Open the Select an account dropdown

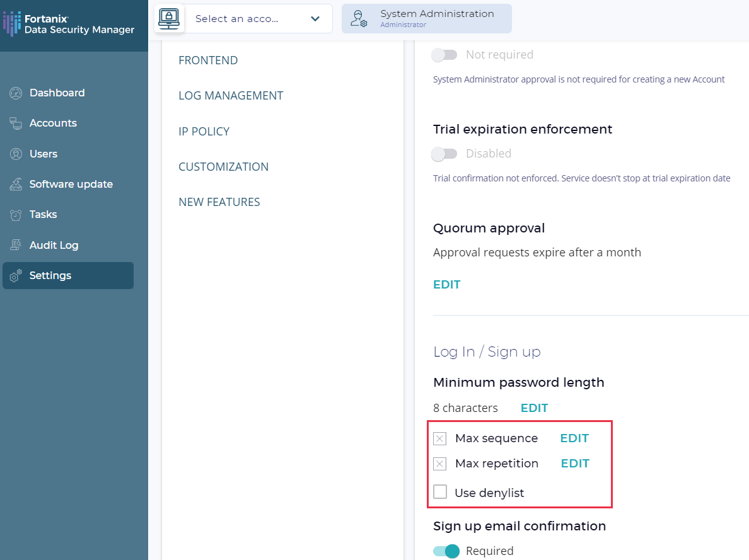[x=258, y=19]
